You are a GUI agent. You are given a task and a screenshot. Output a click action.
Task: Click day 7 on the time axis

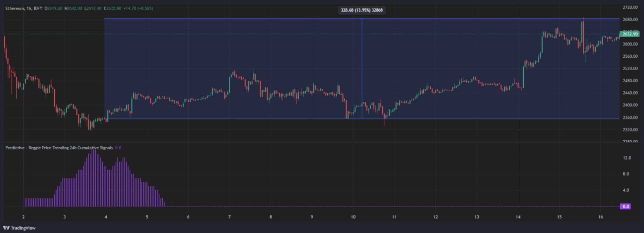(229, 217)
